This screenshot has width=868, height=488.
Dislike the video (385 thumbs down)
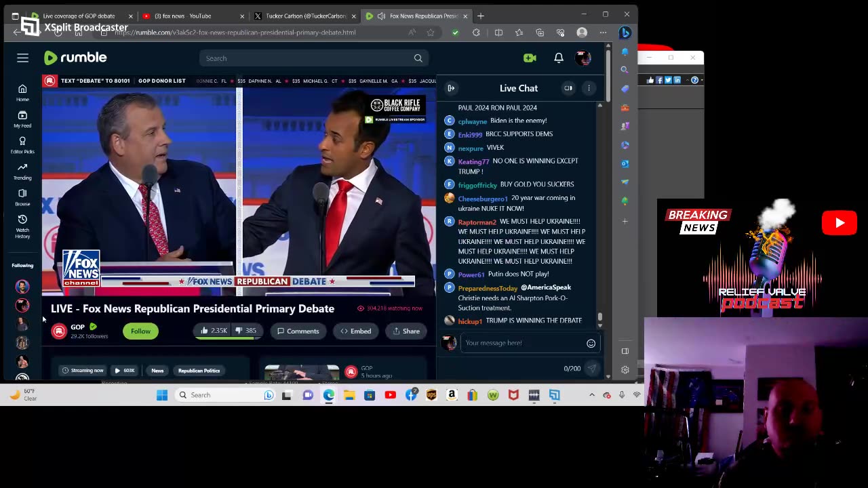coord(245,331)
